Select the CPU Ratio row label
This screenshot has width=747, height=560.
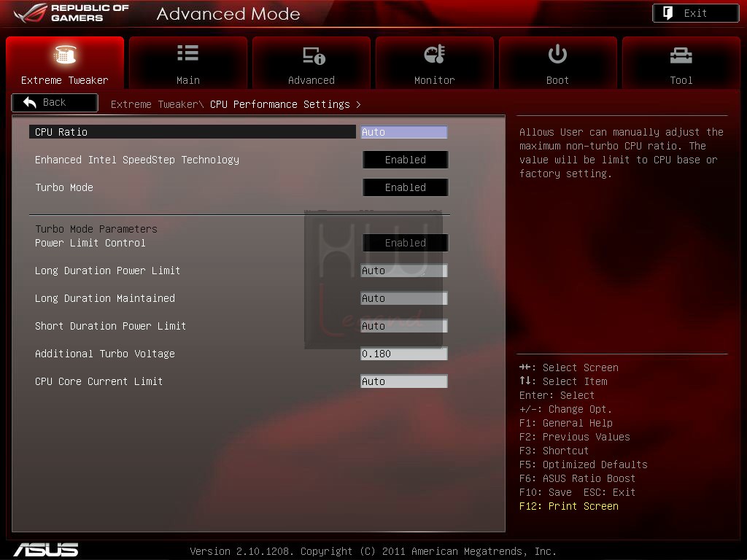pos(61,132)
